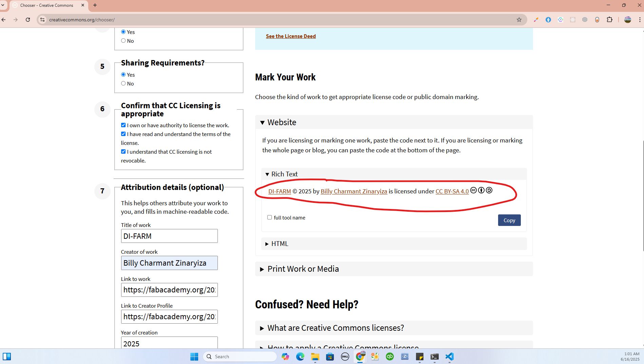
Task: Open the widgets panel icon in taskbar corner
Action: click(x=7, y=357)
